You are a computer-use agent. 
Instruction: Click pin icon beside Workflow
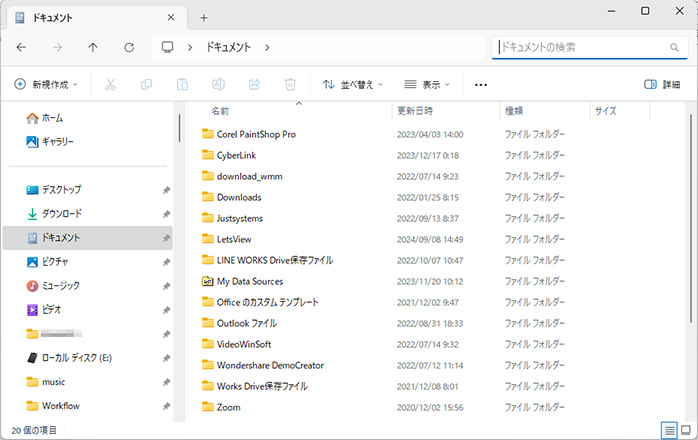[166, 406]
